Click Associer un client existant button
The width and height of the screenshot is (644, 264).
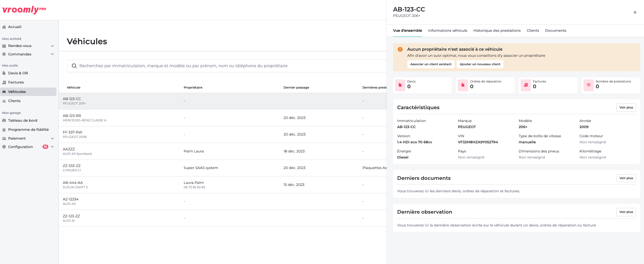431,64
